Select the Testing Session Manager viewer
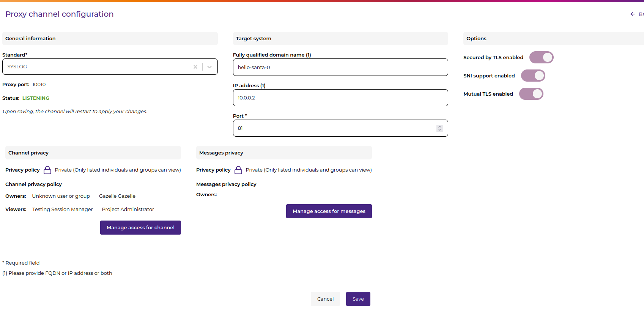 [x=63, y=210]
